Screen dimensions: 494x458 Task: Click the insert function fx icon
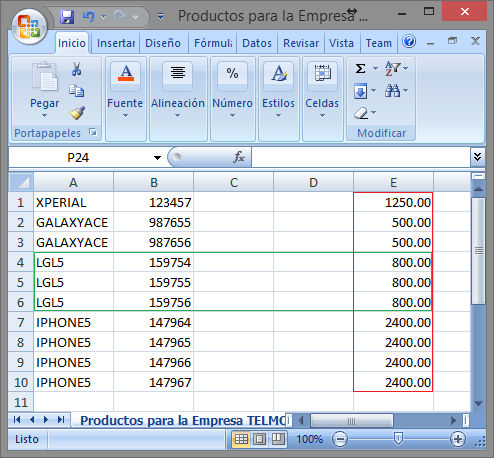click(x=239, y=157)
